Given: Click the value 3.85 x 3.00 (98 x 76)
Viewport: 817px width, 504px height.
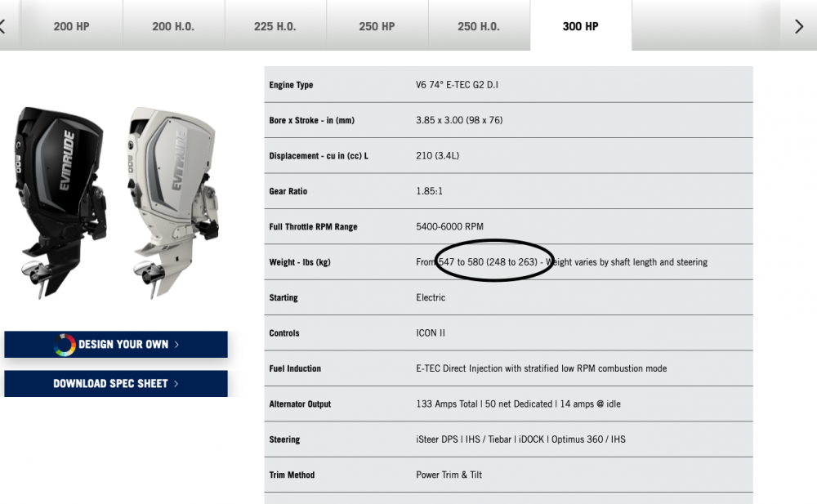Looking at the screenshot, I should 459,120.
